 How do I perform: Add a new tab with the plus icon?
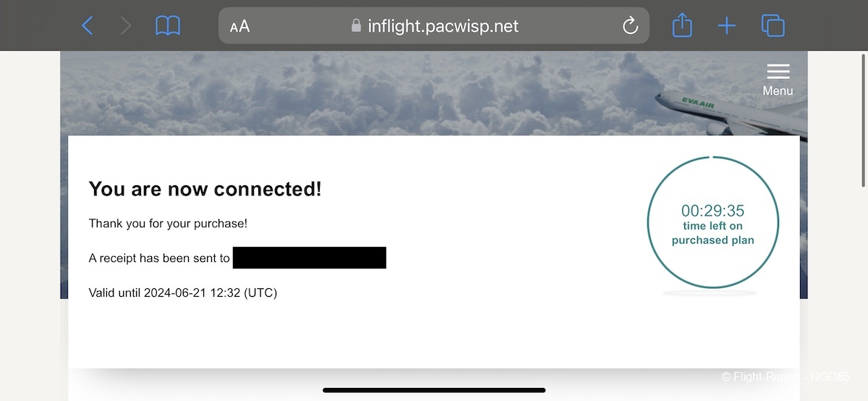(726, 27)
